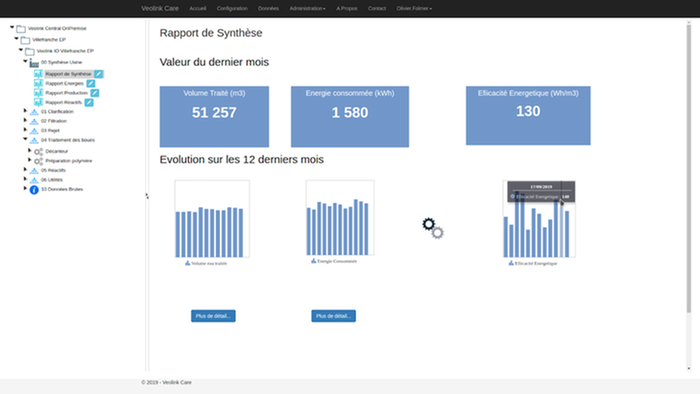Expand the 01 Clarification node
The image size is (700, 394).
click(25, 111)
